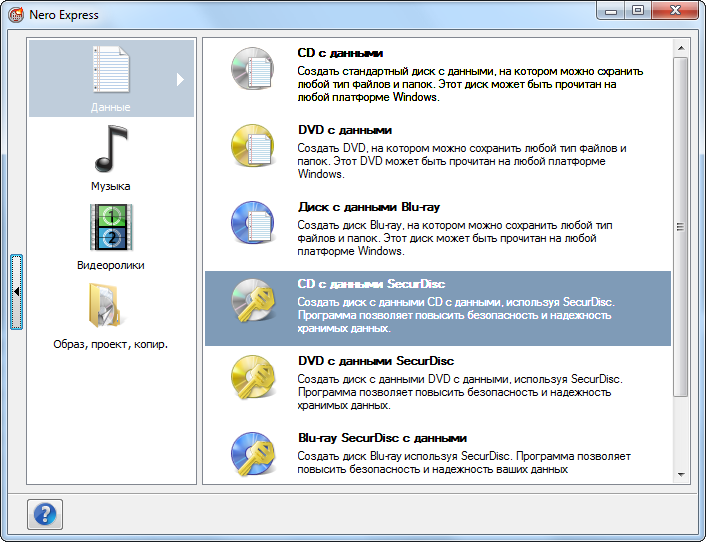Select the Образ, проект, копир. label
This screenshot has width=706, height=542.
click(x=111, y=344)
